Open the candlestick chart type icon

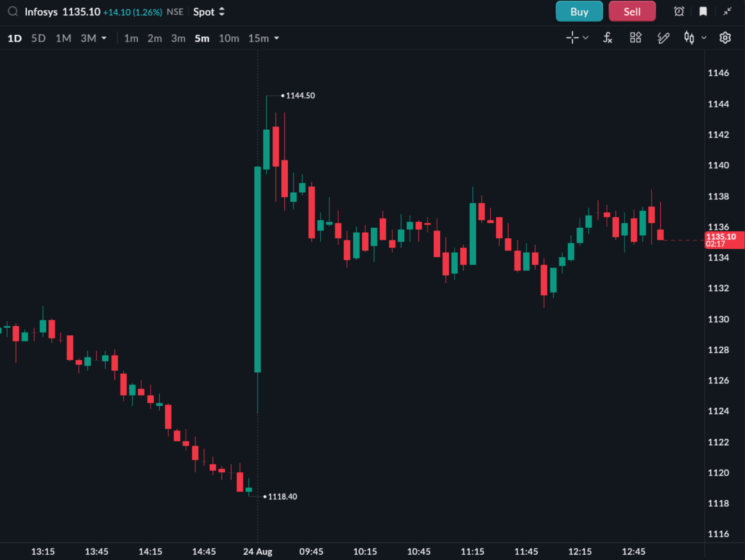689,38
